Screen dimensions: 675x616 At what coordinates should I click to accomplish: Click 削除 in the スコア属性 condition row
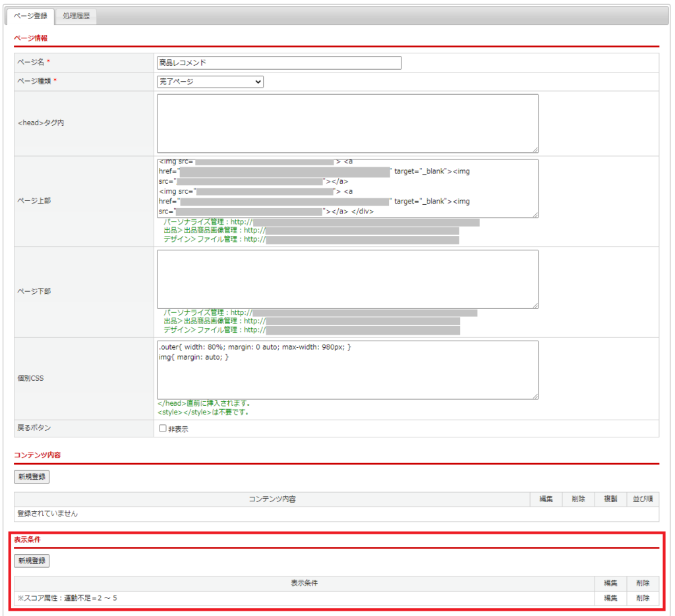643,598
